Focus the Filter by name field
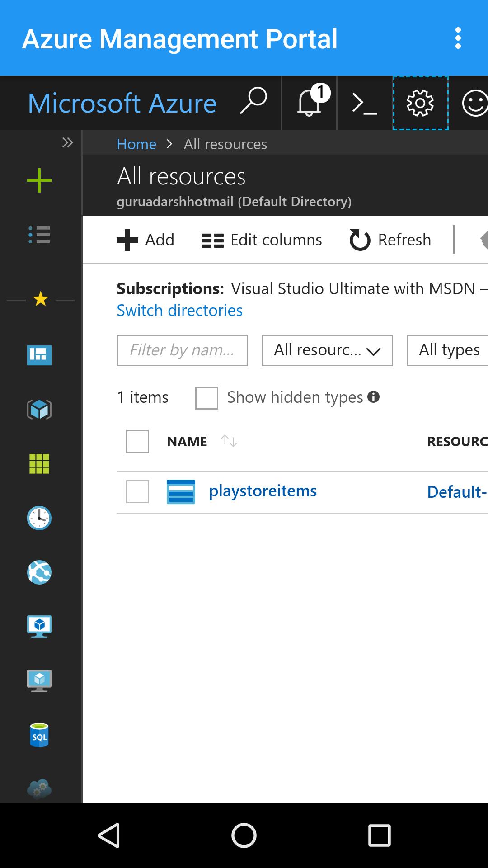Screen dimensions: 488x868 (x=182, y=350)
